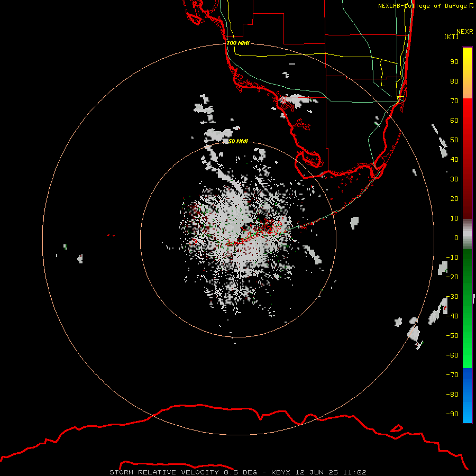Click the 40 value on the velocity scale
The width and height of the screenshot is (476, 476).
[x=454, y=159]
